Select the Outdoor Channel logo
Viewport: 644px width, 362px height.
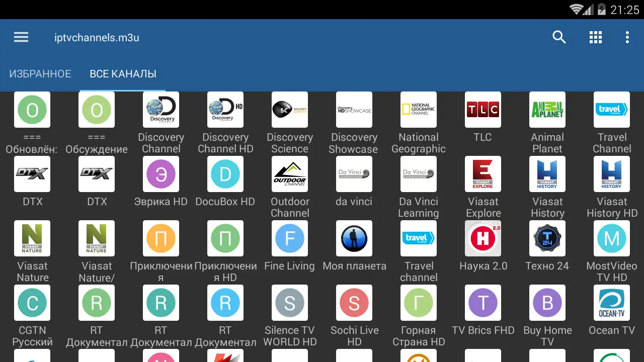click(x=289, y=174)
